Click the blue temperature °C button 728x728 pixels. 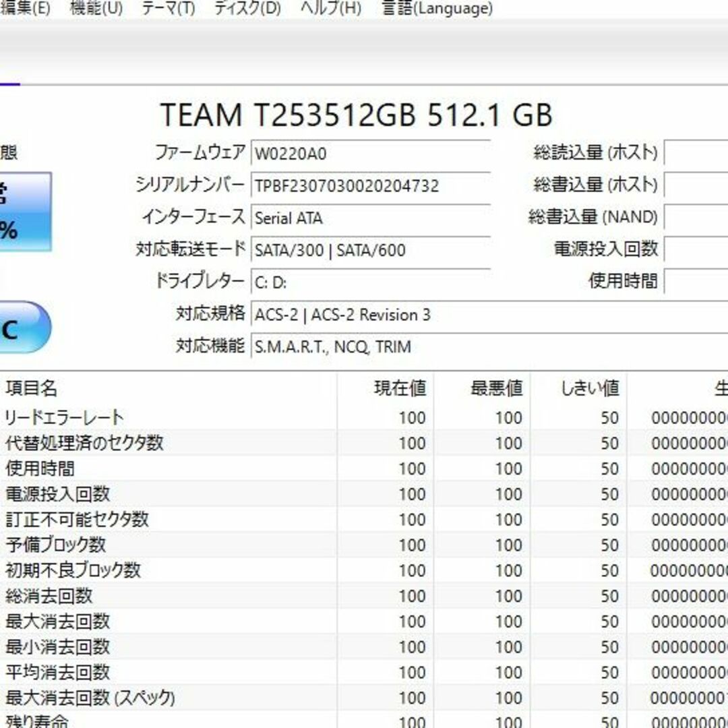(26, 327)
